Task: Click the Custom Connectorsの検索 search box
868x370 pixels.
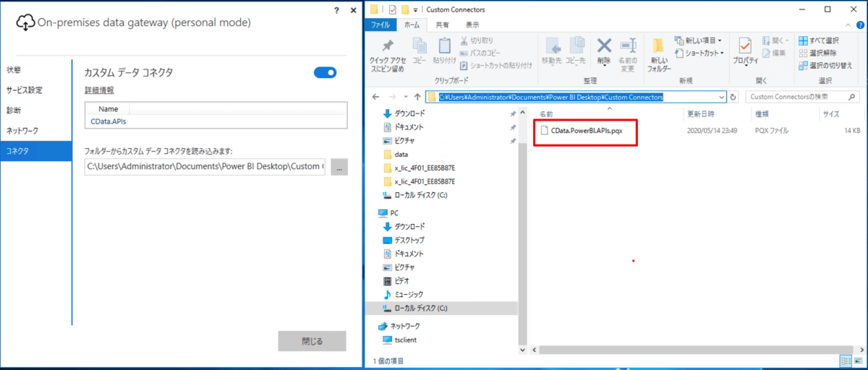Action: point(803,97)
